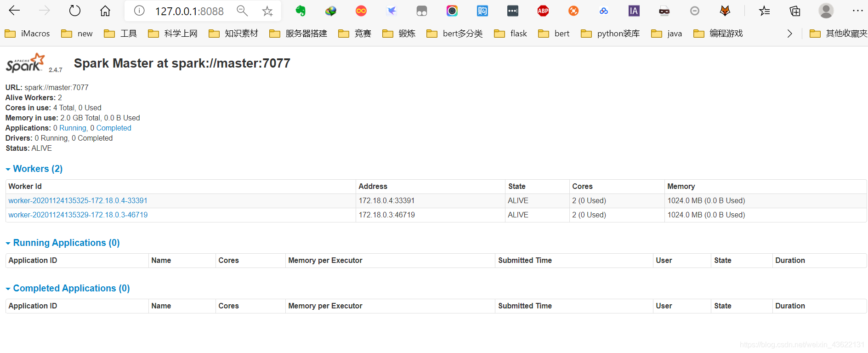Open worker link ending in 172.18.0.3-46719
The height and width of the screenshot is (353, 868).
[78, 215]
